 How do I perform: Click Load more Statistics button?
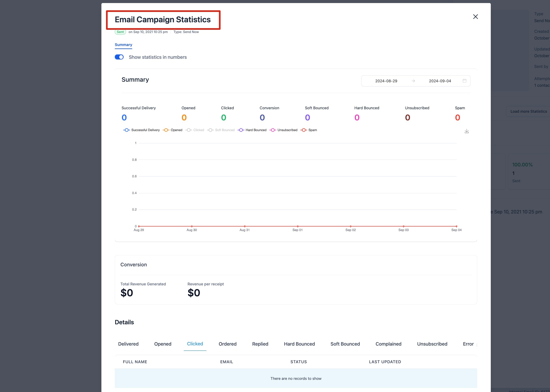pyautogui.click(x=528, y=111)
